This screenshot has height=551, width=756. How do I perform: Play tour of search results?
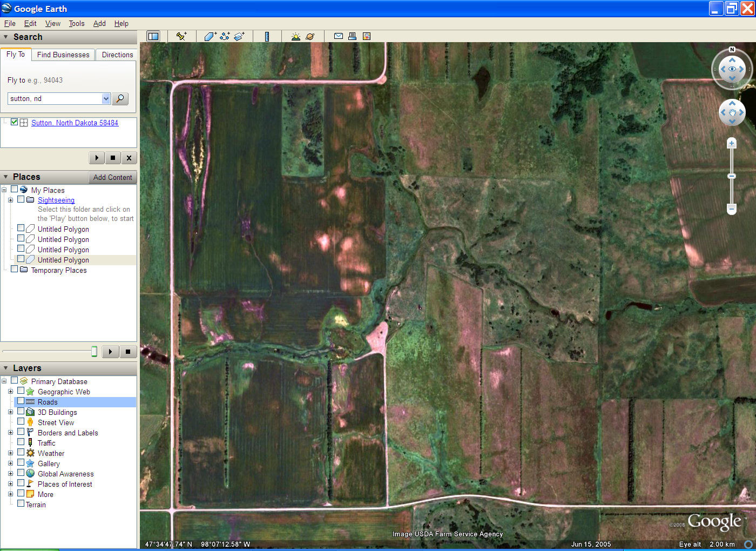pos(97,158)
